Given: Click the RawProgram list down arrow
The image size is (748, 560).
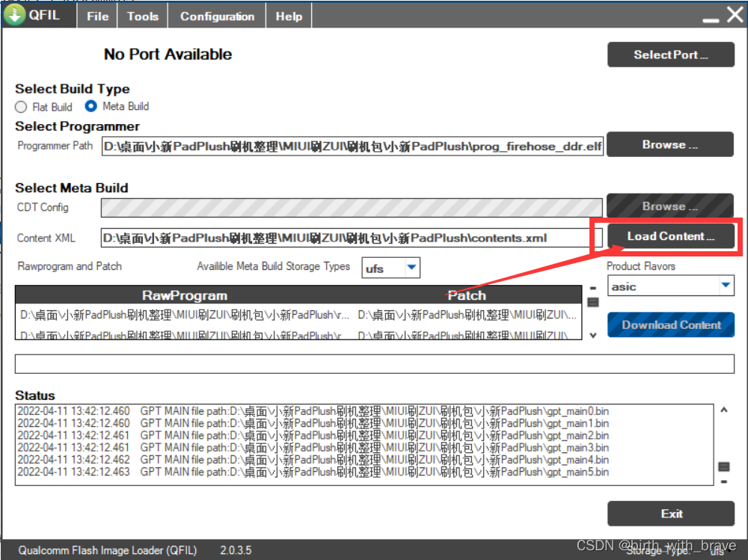Looking at the screenshot, I should (593, 336).
